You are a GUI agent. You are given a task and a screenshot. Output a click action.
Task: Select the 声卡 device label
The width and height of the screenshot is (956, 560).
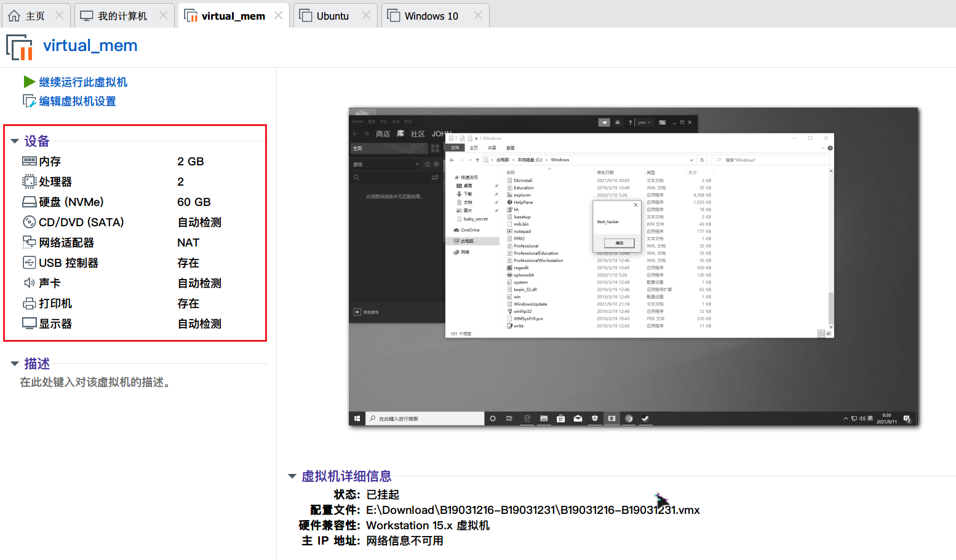[50, 283]
